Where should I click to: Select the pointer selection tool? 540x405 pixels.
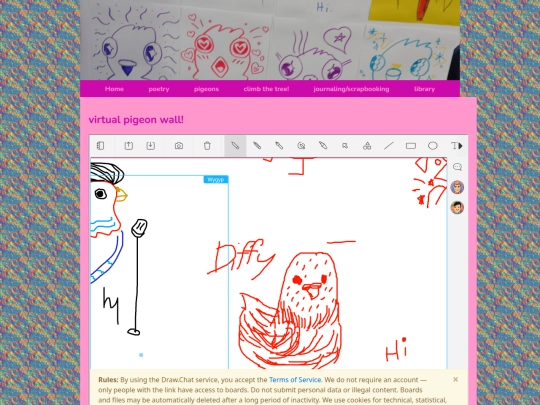(x=345, y=146)
